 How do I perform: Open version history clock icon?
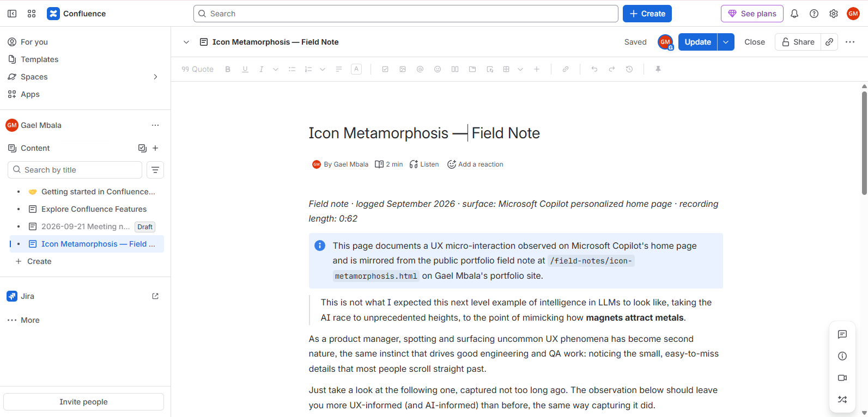[x=629, y=69]
